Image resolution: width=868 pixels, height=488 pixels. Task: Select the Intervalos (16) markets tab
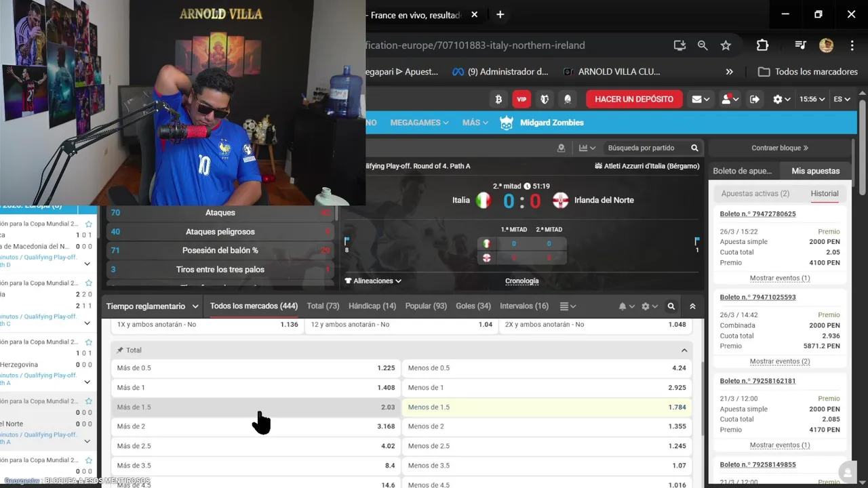point(524,306)
